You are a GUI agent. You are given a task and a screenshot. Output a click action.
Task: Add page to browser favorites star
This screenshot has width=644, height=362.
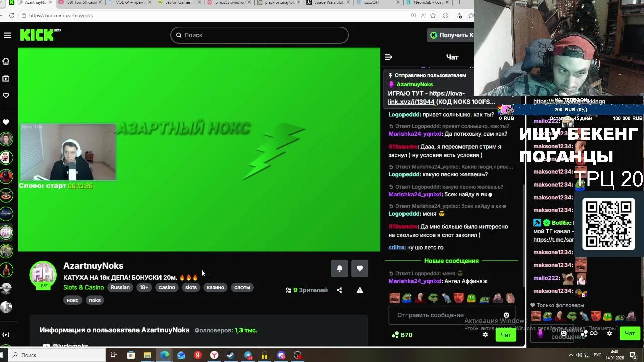[x=433, y=16]
